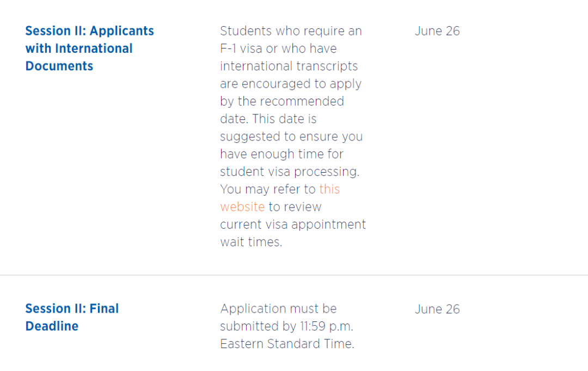Click the "Session II: Final Deadline" heading
The width and height of the screenshot is (588, 371).
pos(72,317)
